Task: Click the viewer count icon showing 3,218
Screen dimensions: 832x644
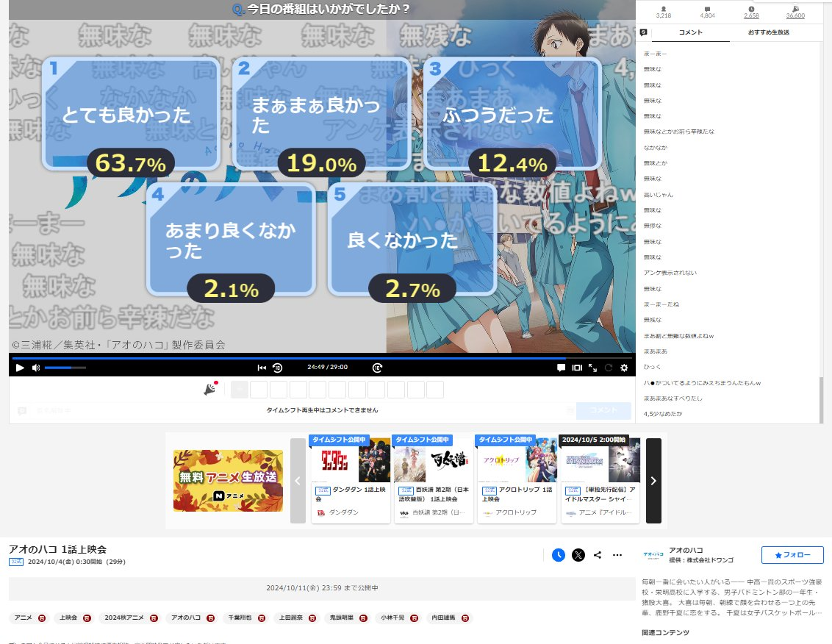Action: (x=663, y=9)
